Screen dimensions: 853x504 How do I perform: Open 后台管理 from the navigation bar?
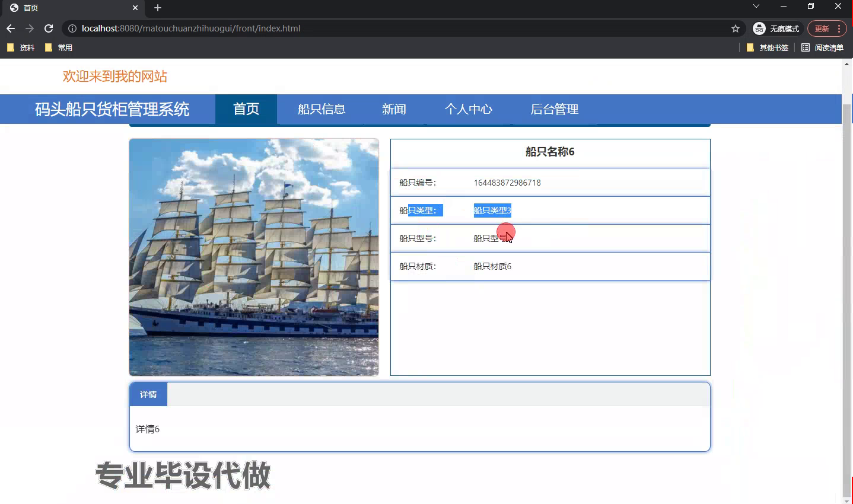click(554, 109)
